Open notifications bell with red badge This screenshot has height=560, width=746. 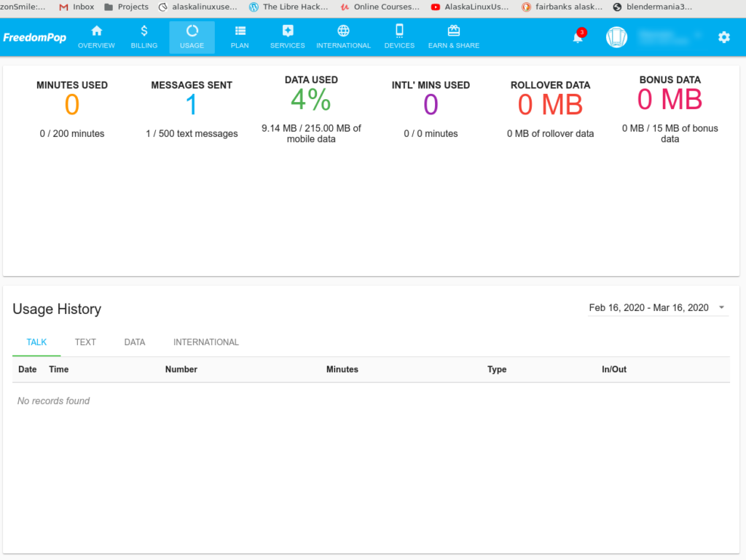pos(578,37)
